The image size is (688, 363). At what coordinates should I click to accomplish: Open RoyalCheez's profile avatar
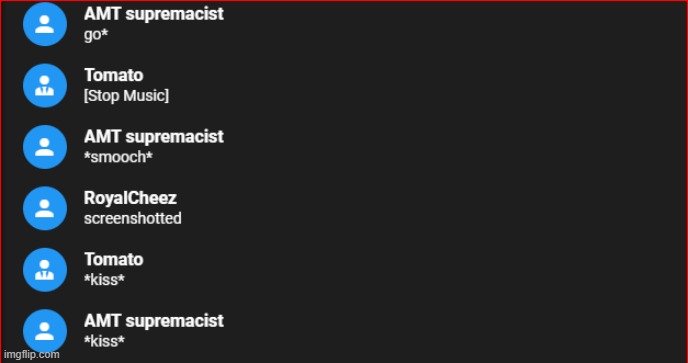tap(45, 208)
